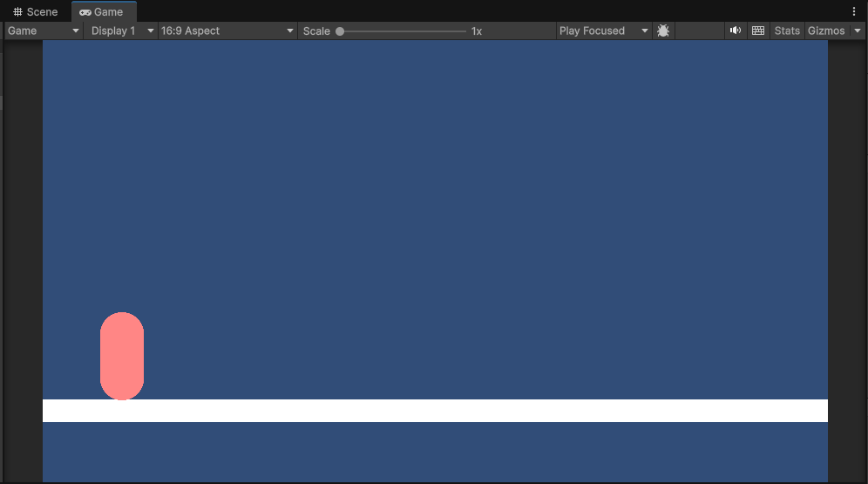Click the pink capsule player character

pyautogui.click(x=122, y=356)
